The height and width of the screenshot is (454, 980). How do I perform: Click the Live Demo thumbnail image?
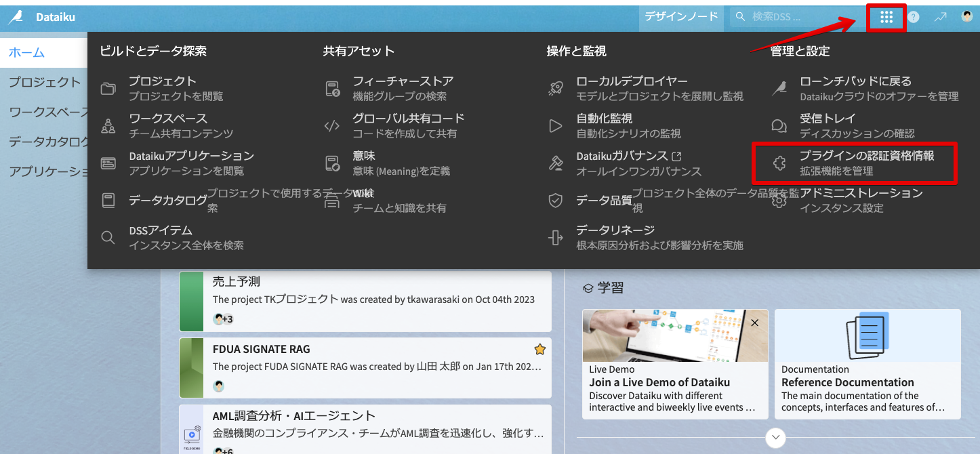(x=675, y=335)
